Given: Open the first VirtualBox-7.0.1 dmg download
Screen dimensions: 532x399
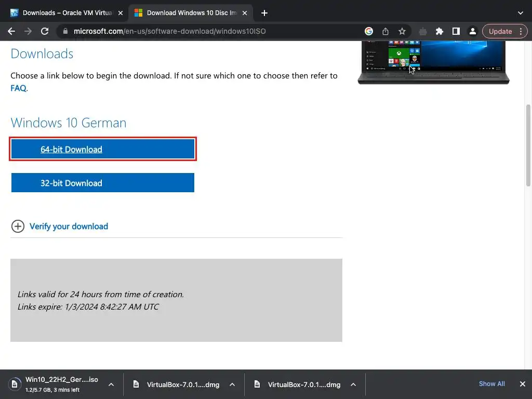Looking at the screenshot, I should (x=183, y=384).
